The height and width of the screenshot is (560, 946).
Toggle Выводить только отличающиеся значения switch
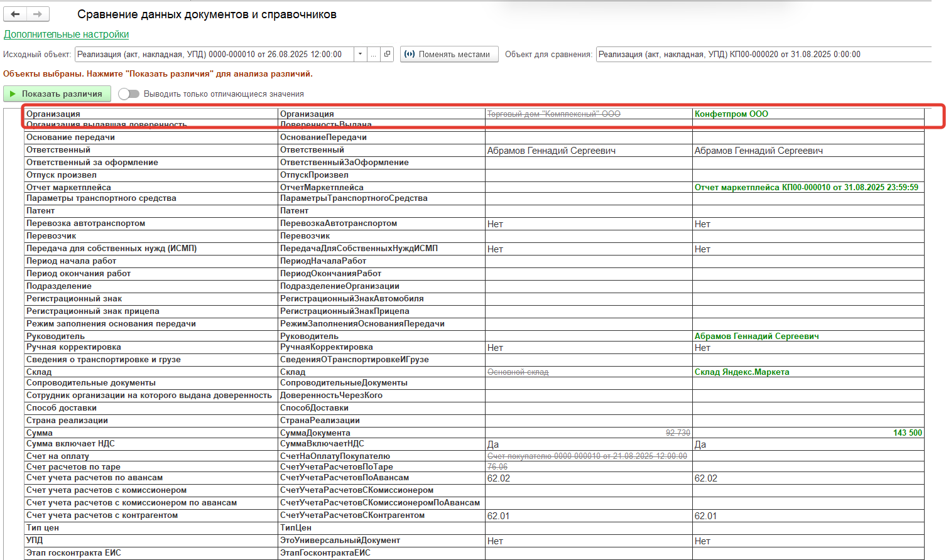coord(129,94)
